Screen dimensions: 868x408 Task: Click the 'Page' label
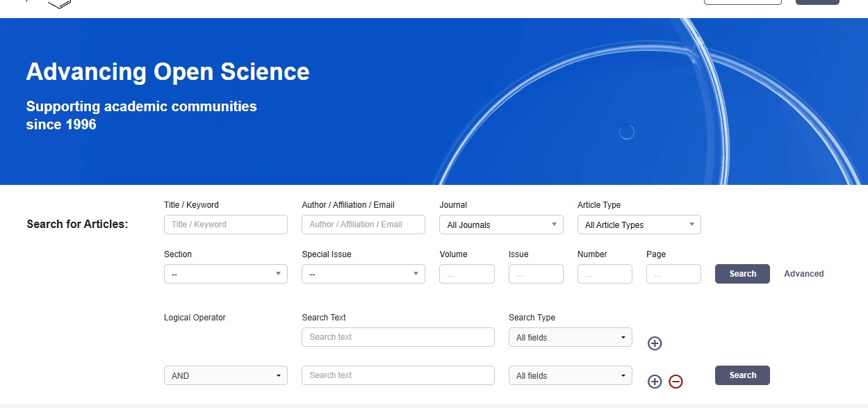(656, 254)
